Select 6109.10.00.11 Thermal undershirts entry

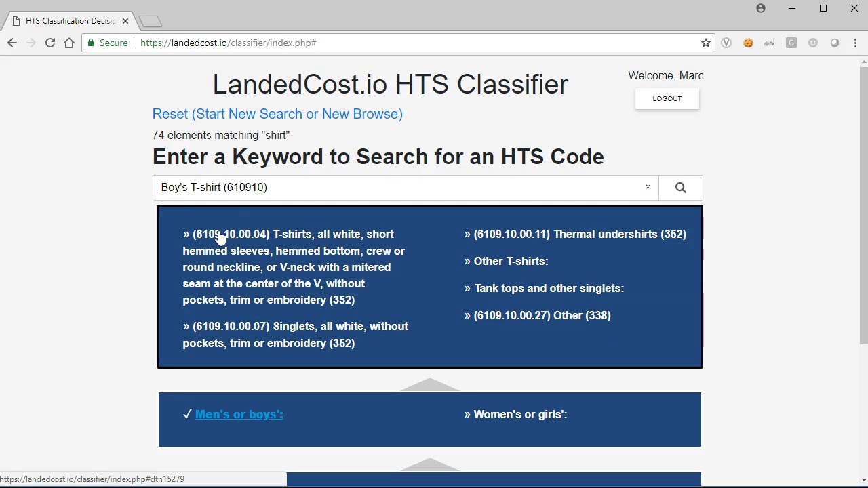point(575,234)
